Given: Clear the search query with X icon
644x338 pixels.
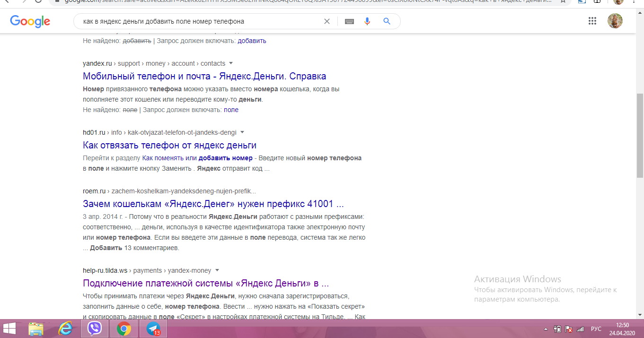Looking at the screenshot, I should [326, 21].
